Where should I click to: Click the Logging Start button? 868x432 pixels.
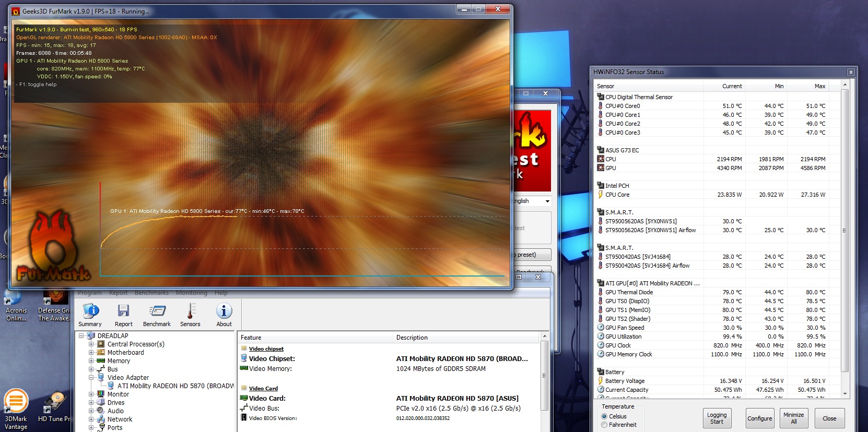[717, 418]
